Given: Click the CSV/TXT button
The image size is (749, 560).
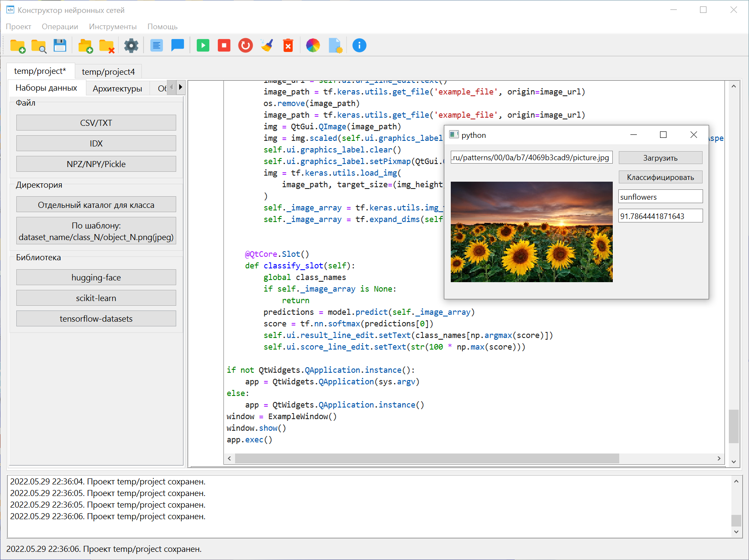Looking at the screenshot, I should [x=96, y=123].
